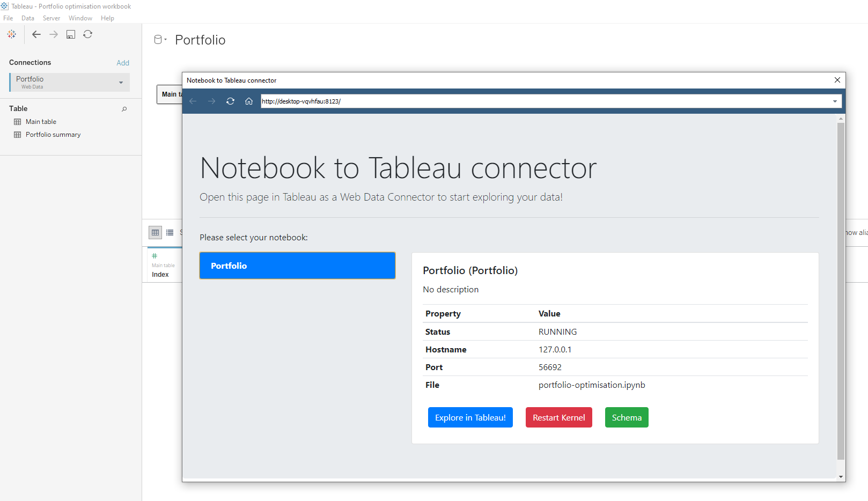The width and height of the screenshot is (868, 501).
Task: Reload the connector page
Action: coord(230,101)
